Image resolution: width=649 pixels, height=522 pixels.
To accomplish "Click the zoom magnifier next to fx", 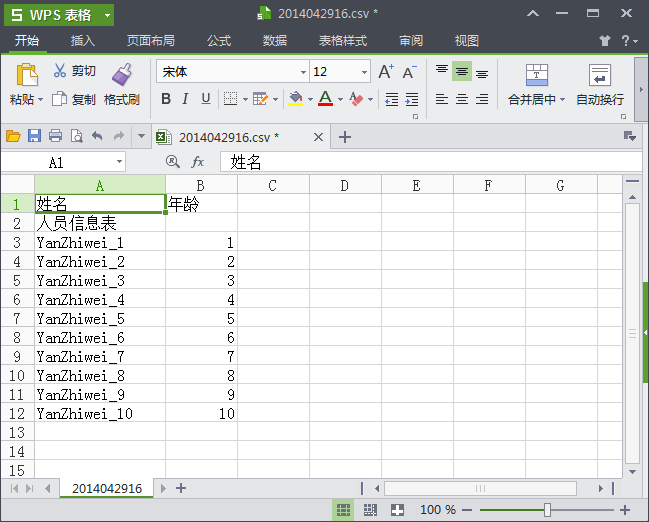I will (173, 161).
